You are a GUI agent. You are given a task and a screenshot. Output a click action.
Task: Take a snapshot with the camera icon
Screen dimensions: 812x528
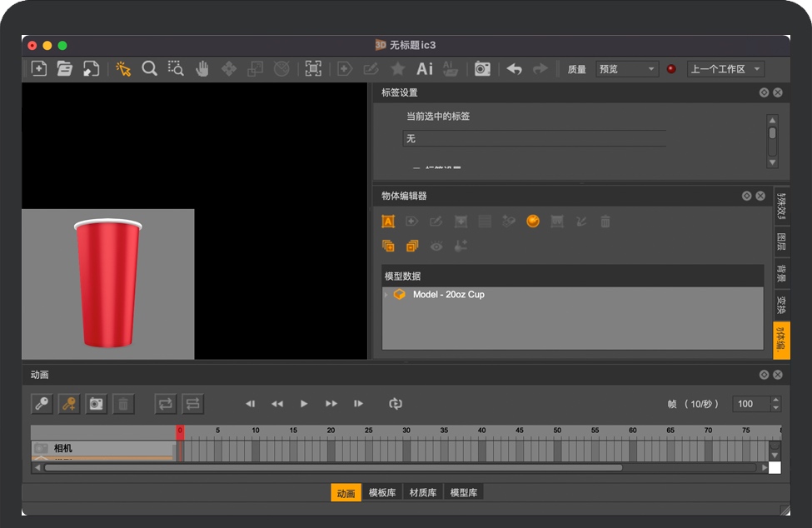(x=482, y=69)
